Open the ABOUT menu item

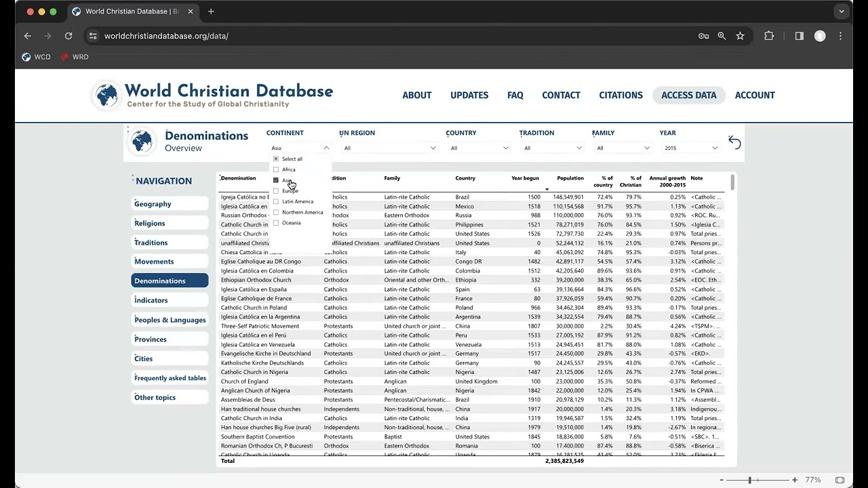(x=417, y=96)
